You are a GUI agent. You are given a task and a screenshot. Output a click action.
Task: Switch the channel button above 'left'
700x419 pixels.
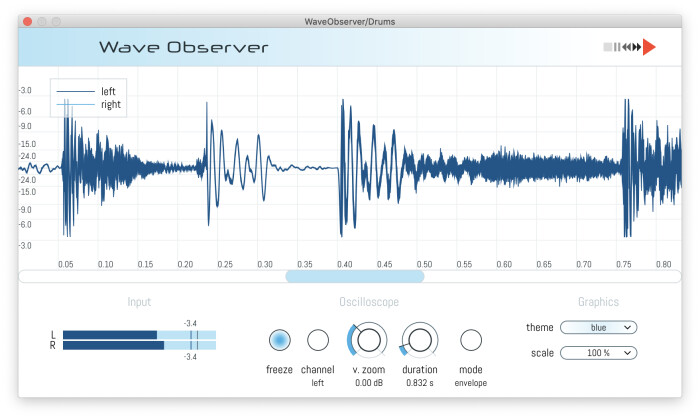(318, 340)
